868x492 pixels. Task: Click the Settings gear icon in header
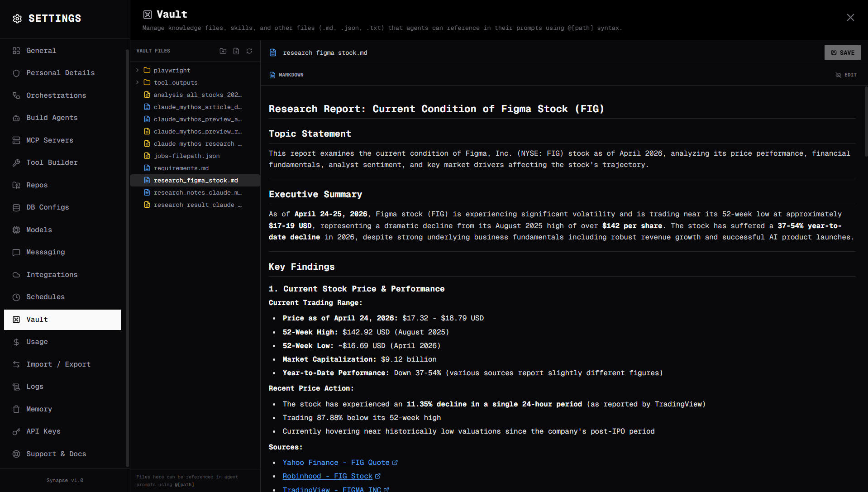17,19
